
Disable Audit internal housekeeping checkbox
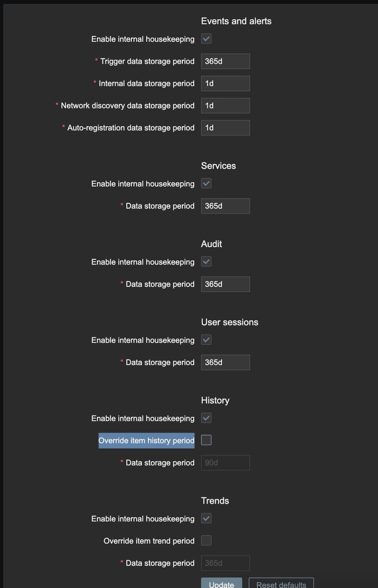click(206, 262)
